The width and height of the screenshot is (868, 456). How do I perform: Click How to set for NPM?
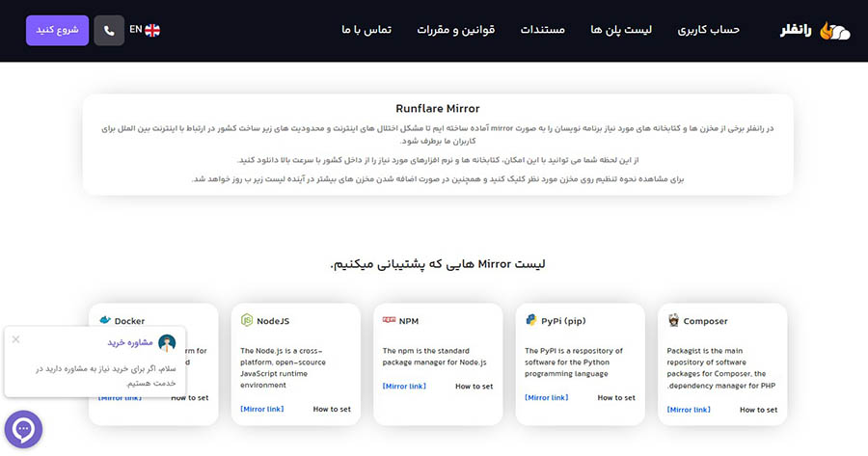click(x=474, y=387)
